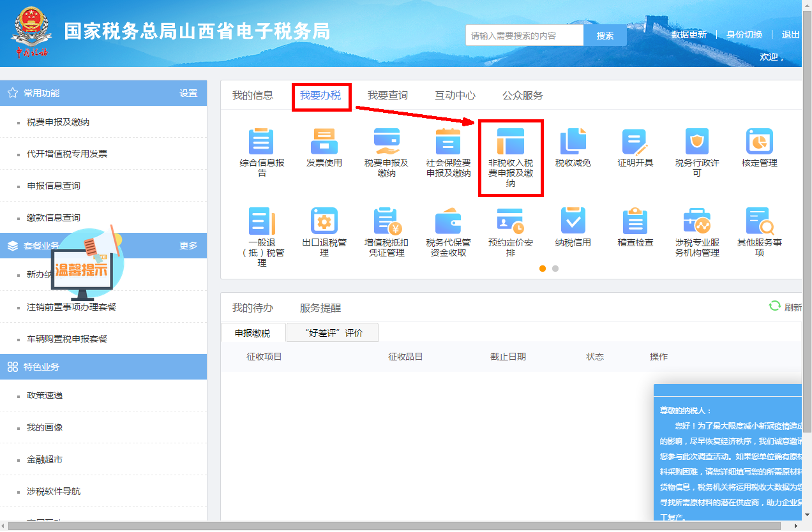
Task: Select the 服务提醒 tab
Action: coord(320,308)
